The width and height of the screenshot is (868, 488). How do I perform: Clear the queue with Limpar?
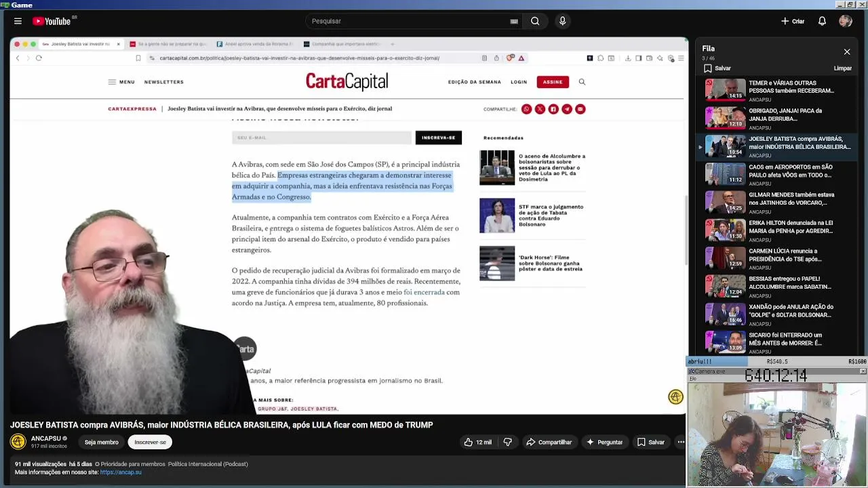[x=842, y=68]
